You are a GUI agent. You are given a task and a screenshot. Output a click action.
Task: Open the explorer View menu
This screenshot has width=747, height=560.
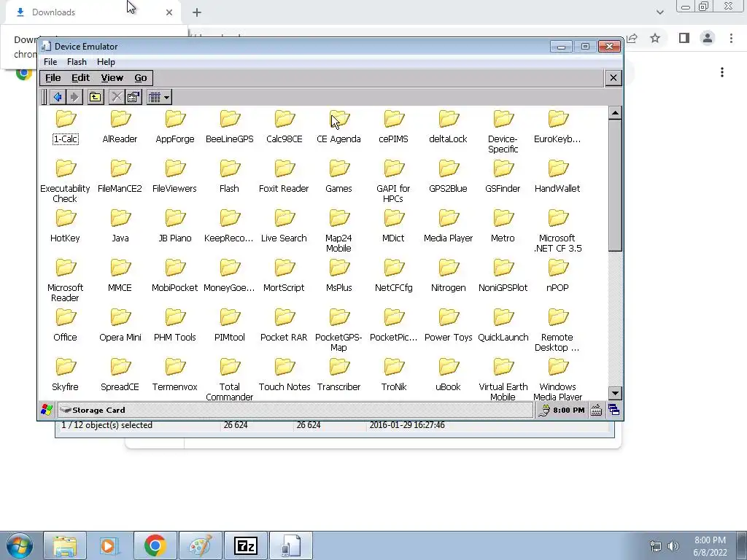click(112, 77)
